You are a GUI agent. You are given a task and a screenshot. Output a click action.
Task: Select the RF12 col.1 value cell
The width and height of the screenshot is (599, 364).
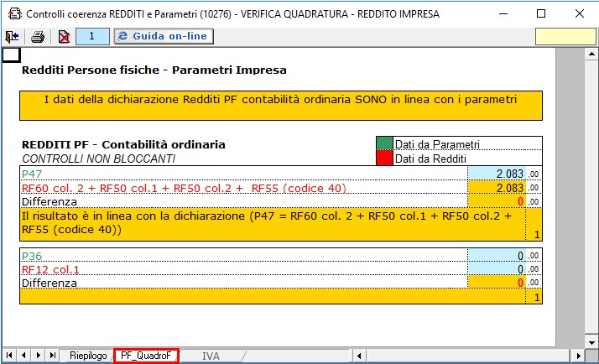click(x=497, y=269)
